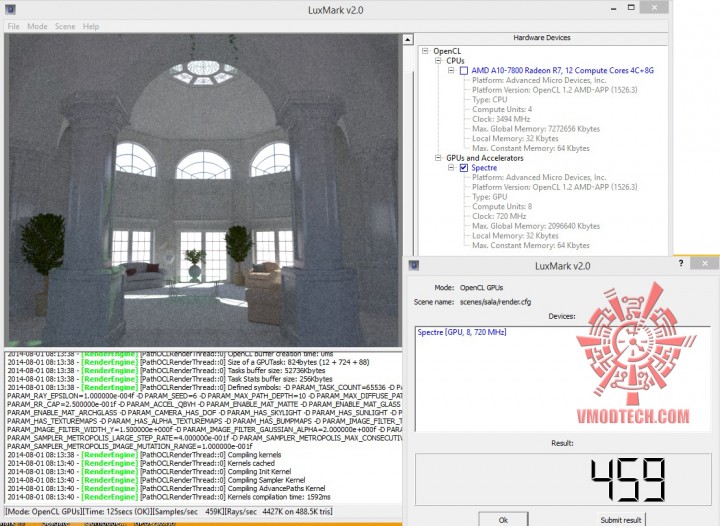Close the LuxMark result dialog
This screenshot has height=526, width=720.
click(x=705, y=263)
